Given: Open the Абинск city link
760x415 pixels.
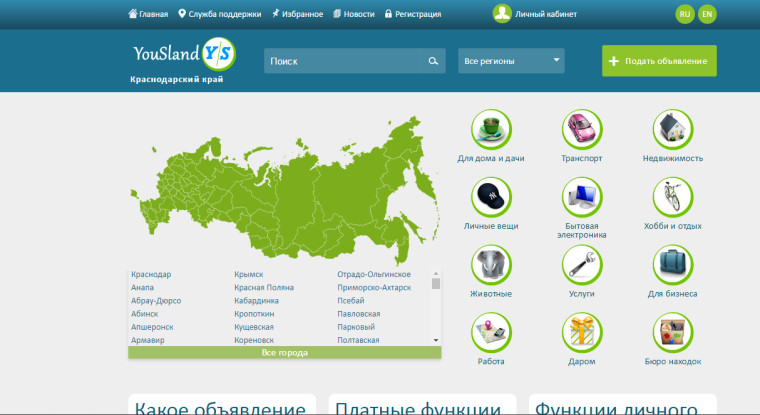Looking at the screenshot, I should pos(144,314).
